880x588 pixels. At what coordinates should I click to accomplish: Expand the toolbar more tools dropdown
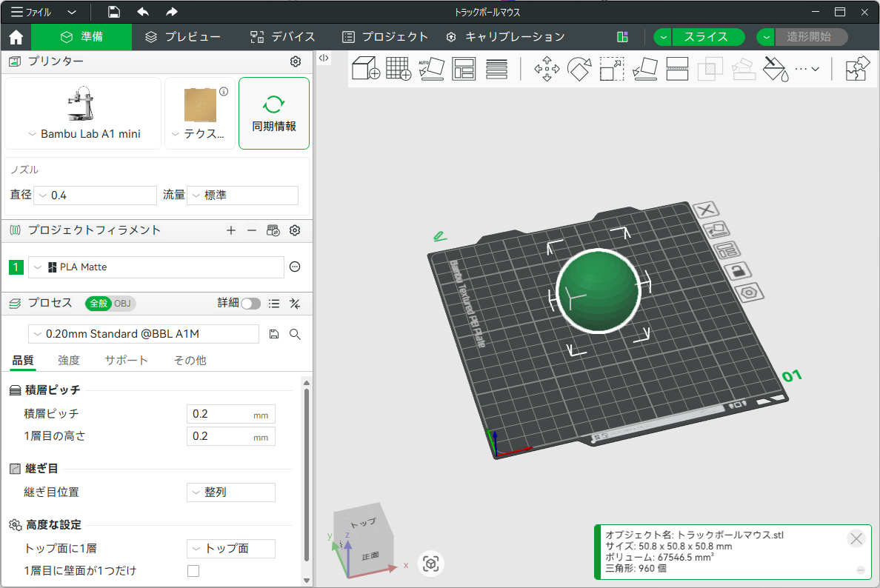coord(807,68)
